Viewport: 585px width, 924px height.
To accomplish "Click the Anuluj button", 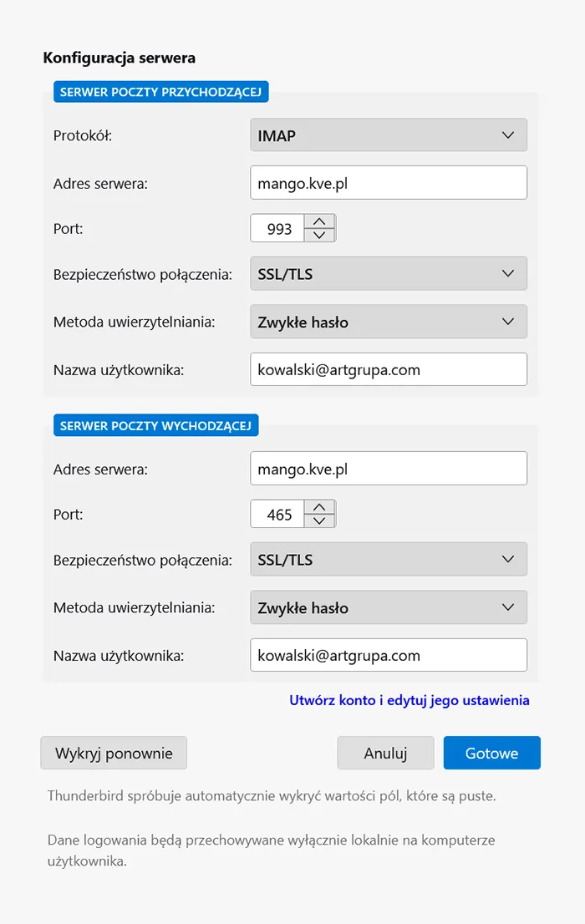I will 385,753.
